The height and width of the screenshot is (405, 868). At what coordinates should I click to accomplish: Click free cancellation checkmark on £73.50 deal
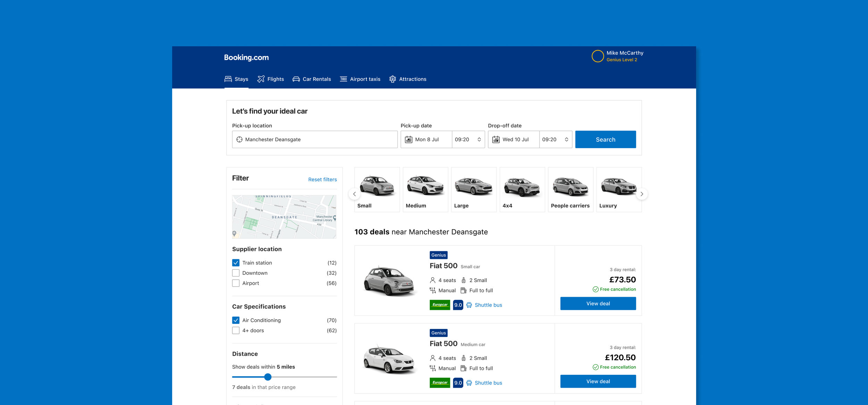point(596,289)
